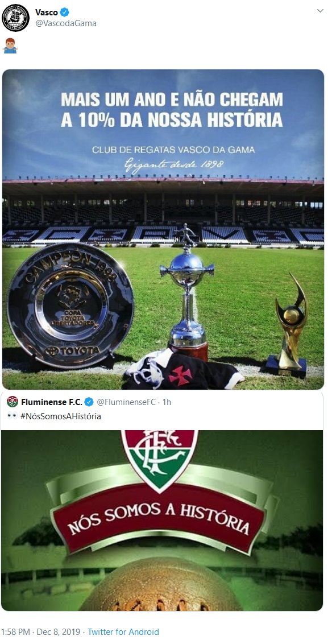
Task: Expand the tweet options chevron menu
Action: click(321, 10)
